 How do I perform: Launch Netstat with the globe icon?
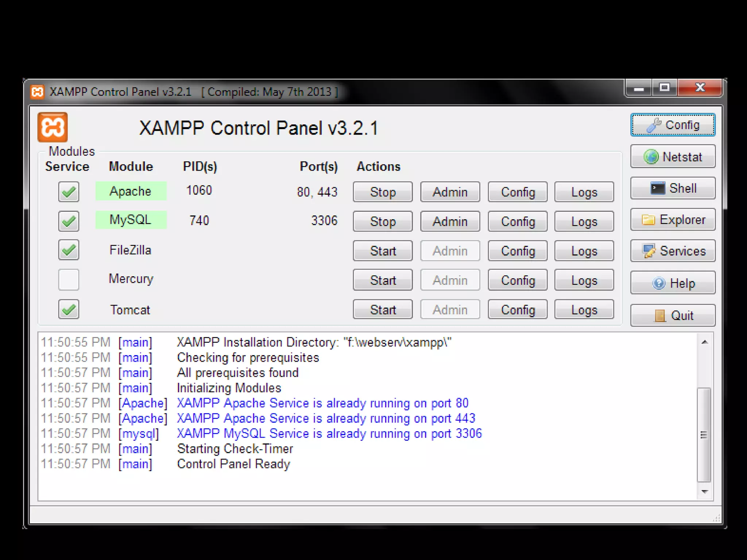click(673, 157)
